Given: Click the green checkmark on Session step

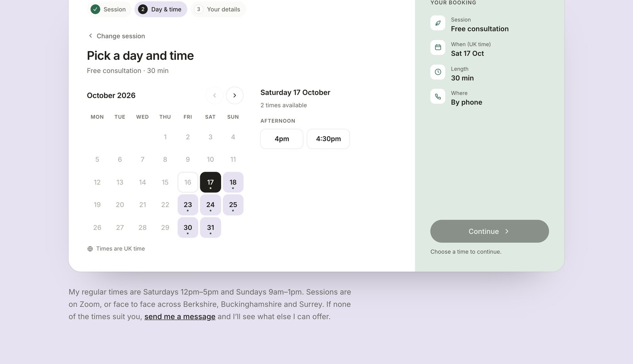Looking at the screenshot, I should pyautogui.click(x=95, y=9).
